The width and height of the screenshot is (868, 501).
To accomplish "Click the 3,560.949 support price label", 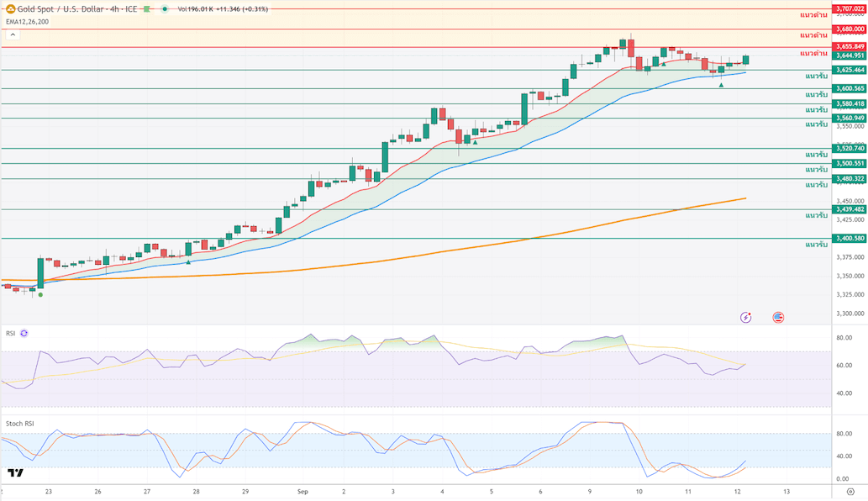I will click(x=850, y=118).
